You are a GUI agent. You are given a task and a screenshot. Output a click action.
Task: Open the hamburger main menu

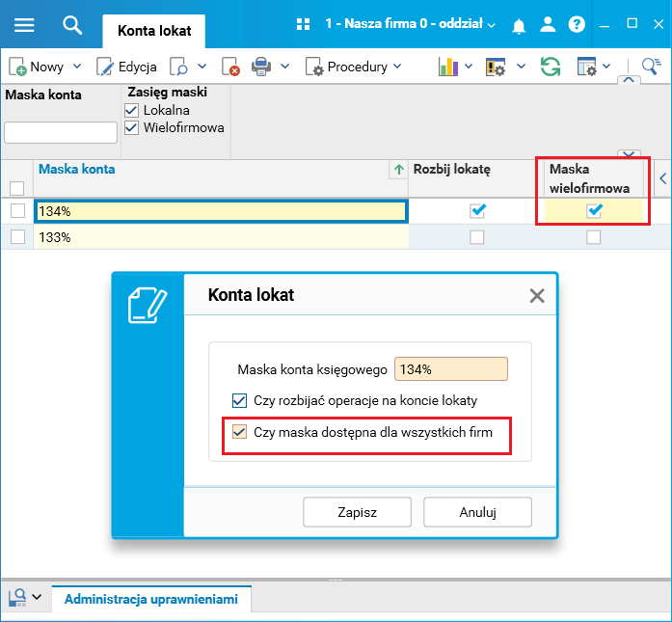(24, 25)
